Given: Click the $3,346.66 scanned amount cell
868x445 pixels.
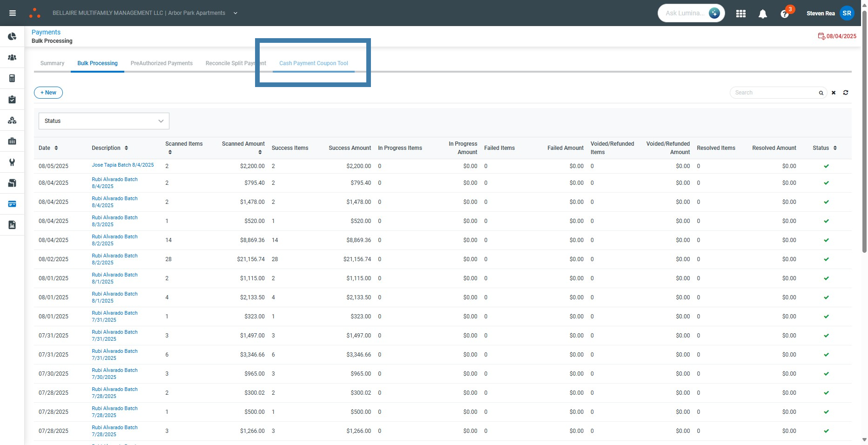Looking at the screenshot, I should click(252, 355).
